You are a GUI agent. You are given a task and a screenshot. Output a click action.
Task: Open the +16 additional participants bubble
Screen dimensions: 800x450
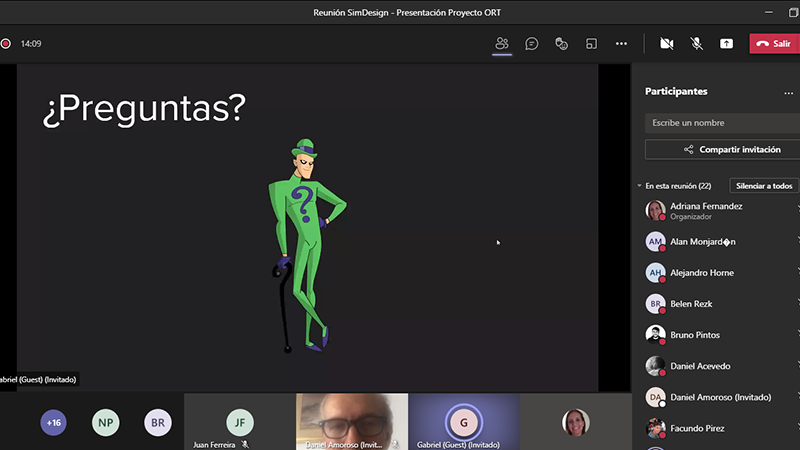pyautogui.click(x=54, y=422)
